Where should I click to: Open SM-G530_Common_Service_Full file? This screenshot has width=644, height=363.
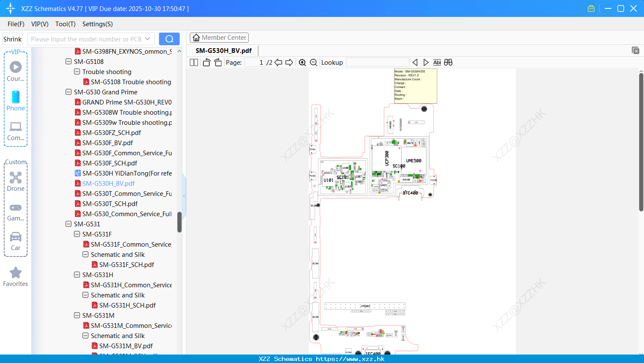click(127, 214)
